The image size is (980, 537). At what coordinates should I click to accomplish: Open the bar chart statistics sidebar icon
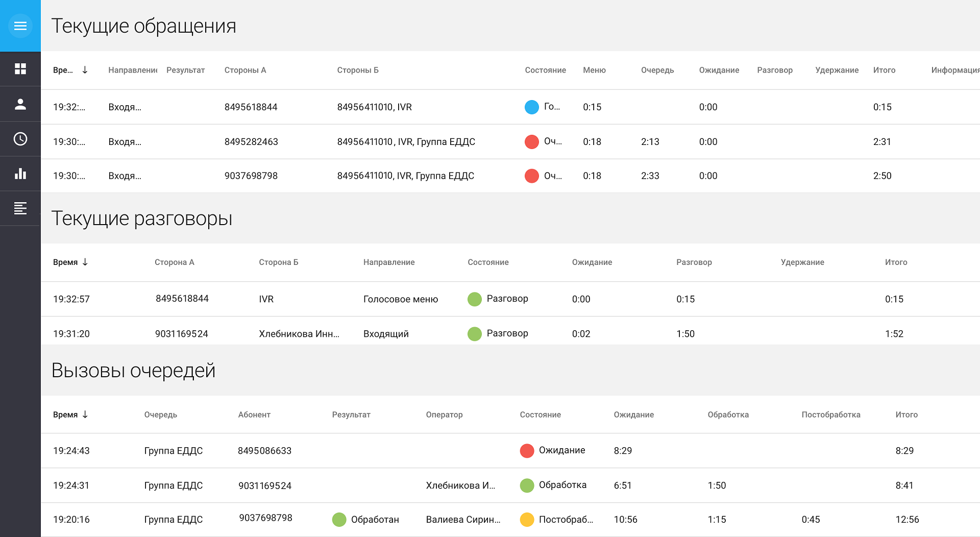[20, 174]
